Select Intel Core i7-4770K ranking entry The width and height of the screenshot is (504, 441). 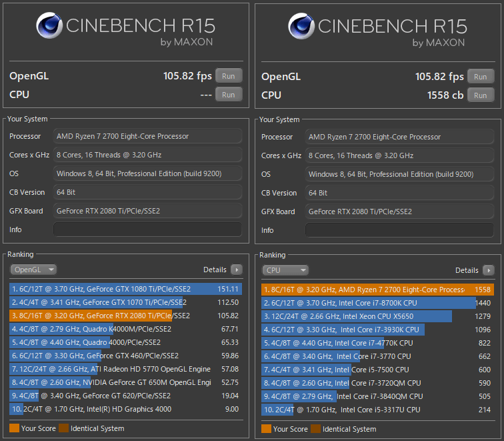pos(378,343)
